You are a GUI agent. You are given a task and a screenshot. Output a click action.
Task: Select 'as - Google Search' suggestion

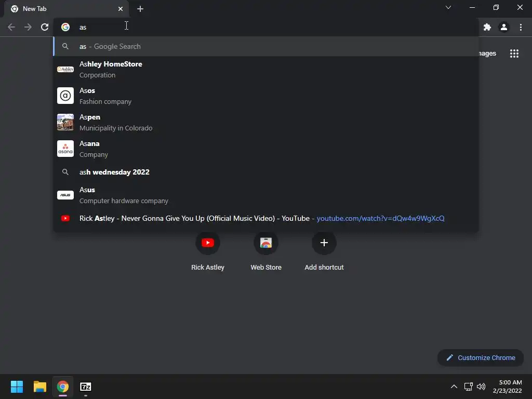click(265, 46)
